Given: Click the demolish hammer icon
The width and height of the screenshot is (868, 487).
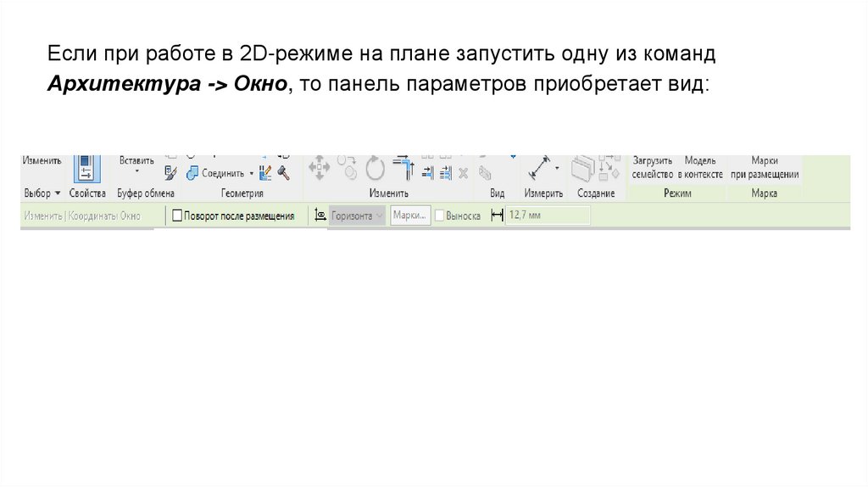Looking at the screenshot, I should click(x=284, y=173).
